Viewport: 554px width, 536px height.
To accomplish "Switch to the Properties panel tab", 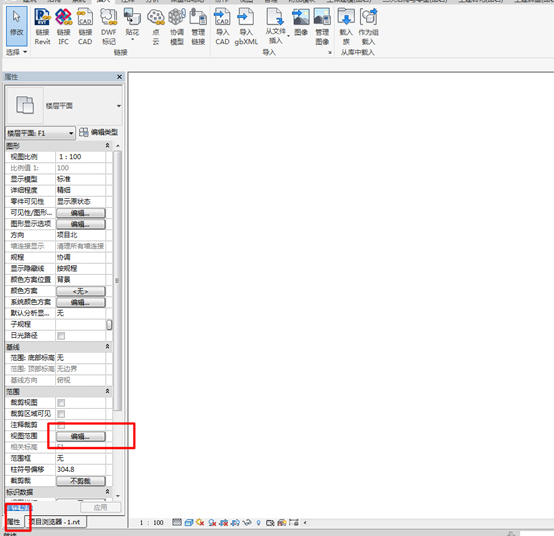I will tap(14, 522).
